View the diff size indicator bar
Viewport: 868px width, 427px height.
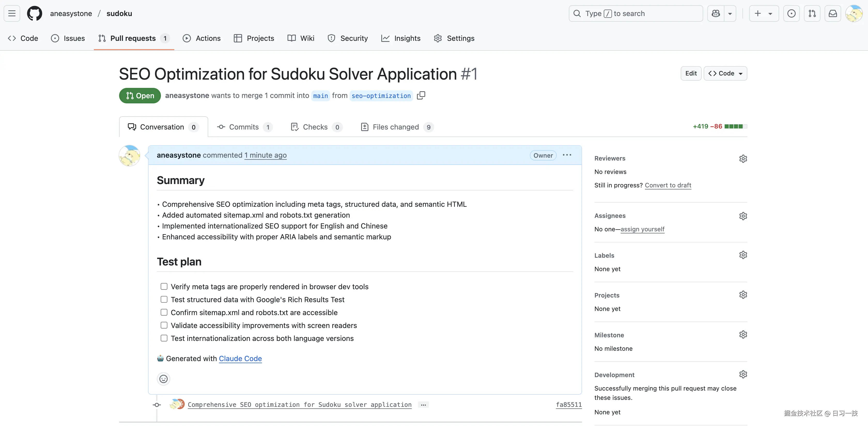[x=736, y=126]
